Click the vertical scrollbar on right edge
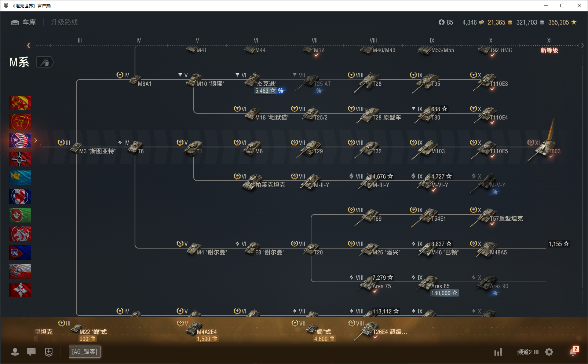 click(582, 183)
